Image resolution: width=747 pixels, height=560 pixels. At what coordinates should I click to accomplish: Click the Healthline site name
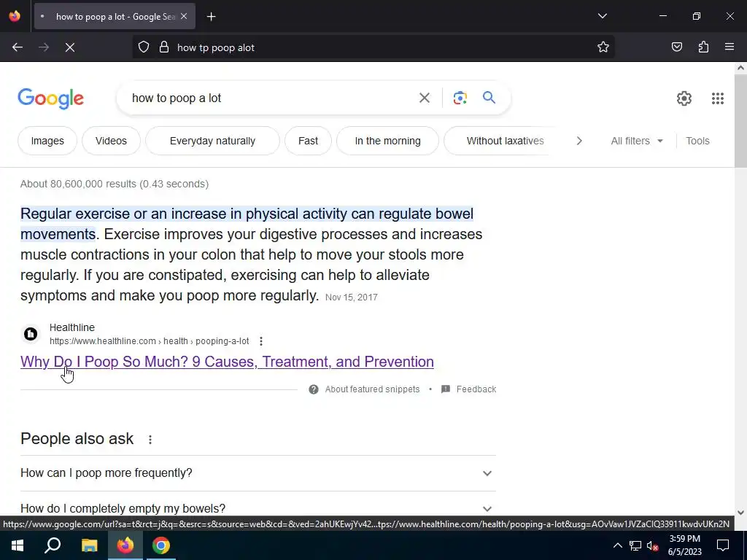click(x=72, y=327)
